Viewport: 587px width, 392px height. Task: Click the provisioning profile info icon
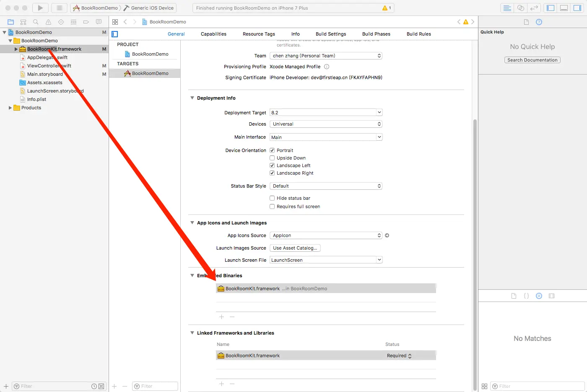[x=327, y=67]
